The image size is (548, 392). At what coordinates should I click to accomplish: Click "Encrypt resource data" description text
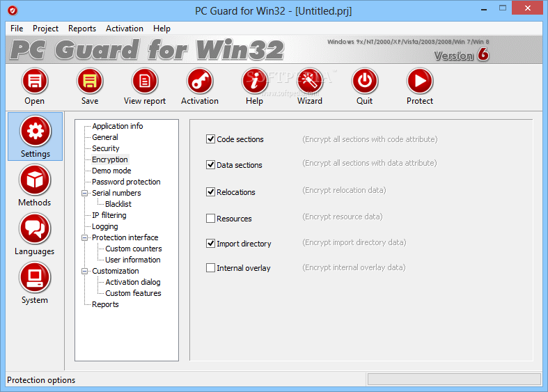point(342,217)
